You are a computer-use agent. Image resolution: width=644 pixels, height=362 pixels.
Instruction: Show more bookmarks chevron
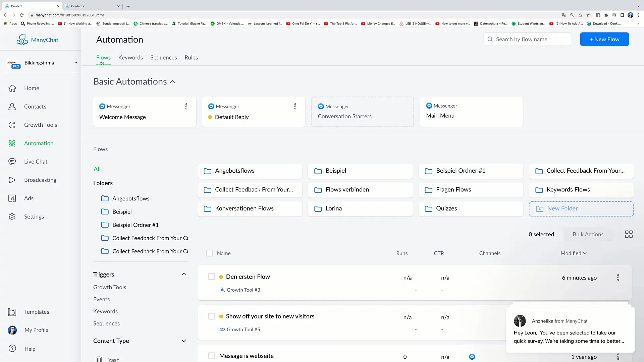(x=638, y=24)
